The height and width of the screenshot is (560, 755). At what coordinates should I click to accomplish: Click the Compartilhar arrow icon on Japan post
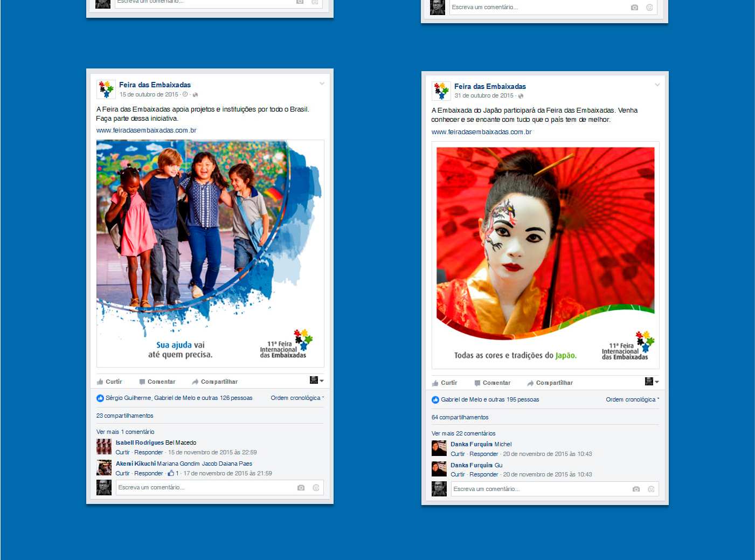pyautogui.click(x=530, y=383)
